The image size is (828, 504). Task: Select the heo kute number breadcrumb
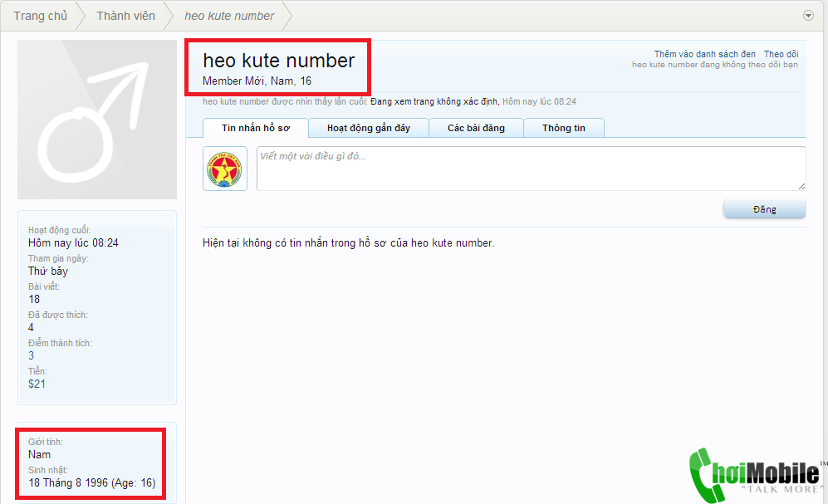tap(229, 16)
